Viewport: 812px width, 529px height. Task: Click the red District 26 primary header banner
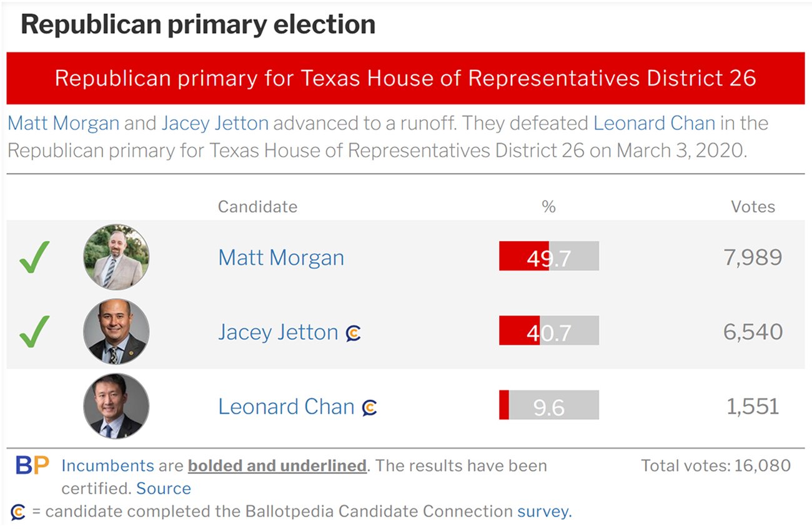tap(405, 78)
